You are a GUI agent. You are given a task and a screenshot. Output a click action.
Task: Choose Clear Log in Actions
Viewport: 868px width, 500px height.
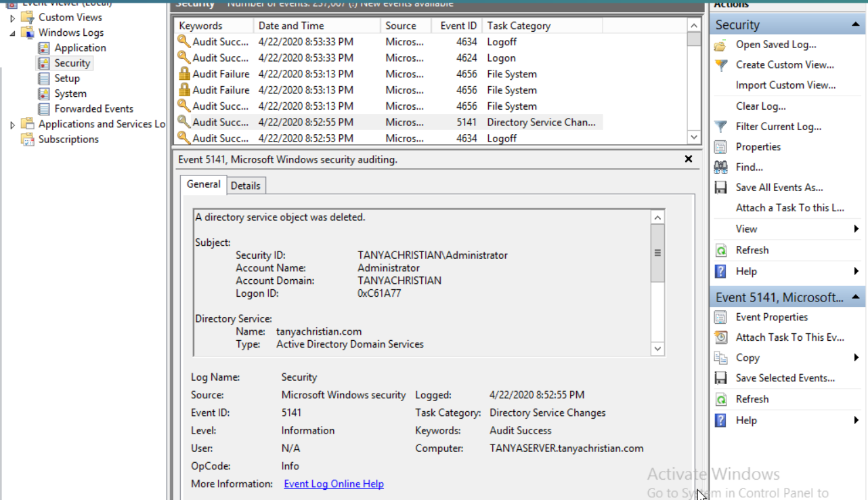760,106
